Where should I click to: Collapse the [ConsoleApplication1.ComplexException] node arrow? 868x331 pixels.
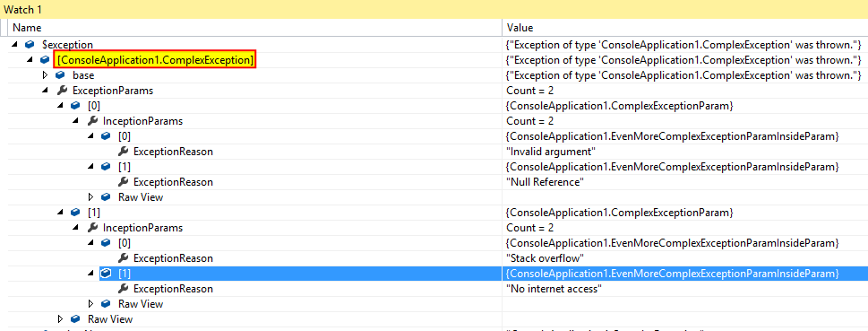30,59
